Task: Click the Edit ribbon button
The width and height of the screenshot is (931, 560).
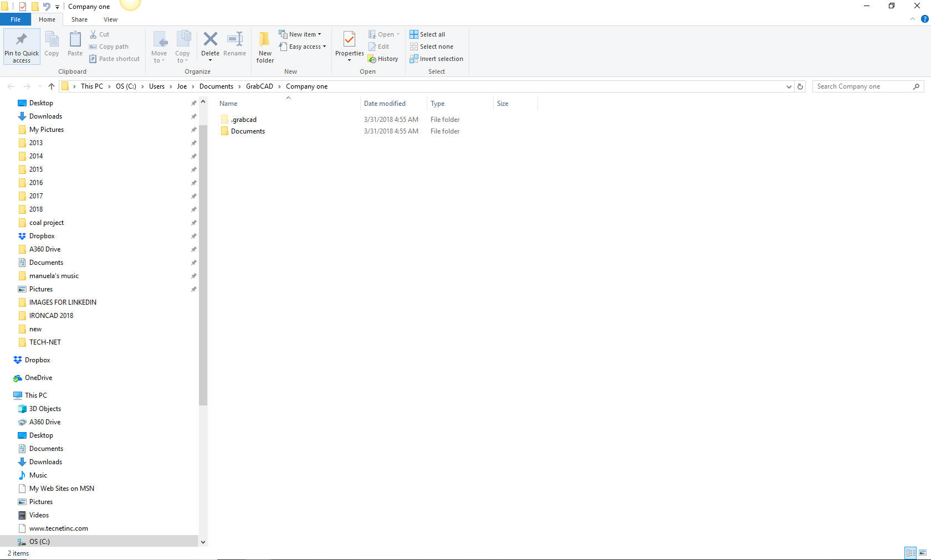Action: pos(379,47)
